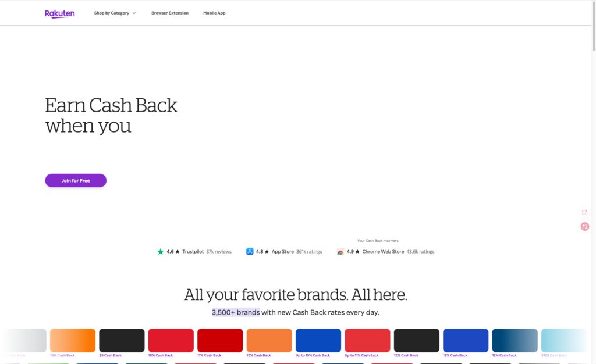Open the floating grid widget icon
Viewport: 596px width, 364px height.
coord(584,213)
